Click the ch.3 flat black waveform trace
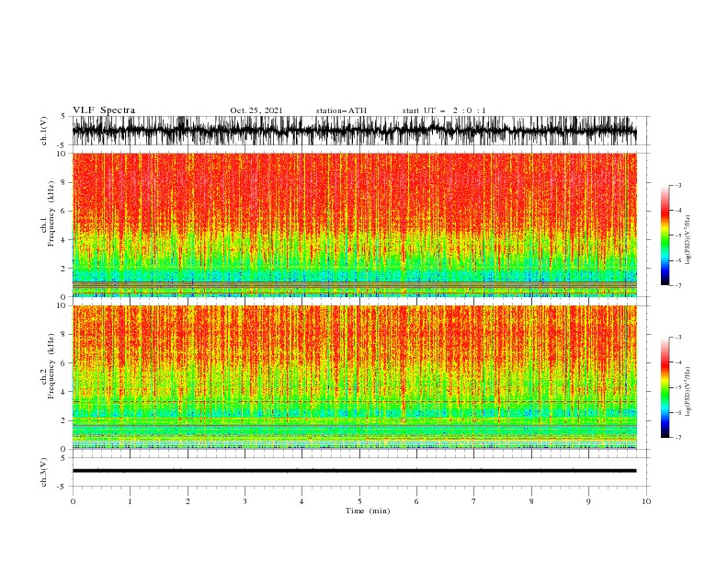Viewport: 728px width, 563px height. pos(354,471)
